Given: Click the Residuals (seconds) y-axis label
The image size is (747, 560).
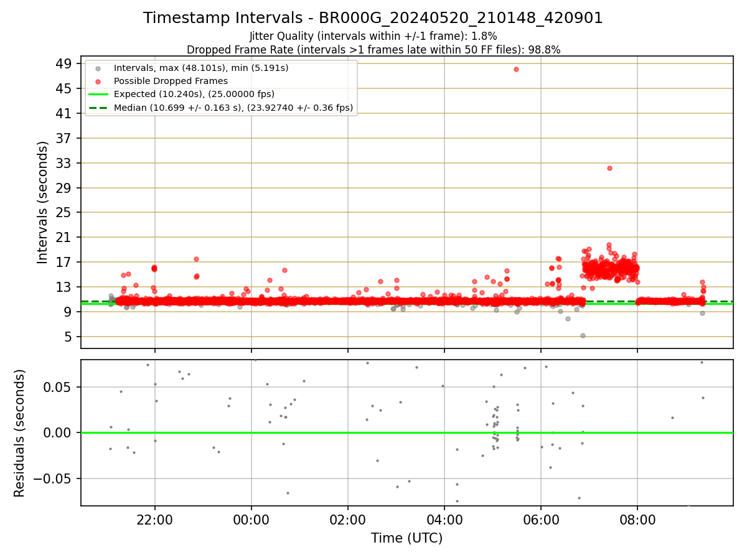Looking at the screenshot, I should tap(19, 433).
